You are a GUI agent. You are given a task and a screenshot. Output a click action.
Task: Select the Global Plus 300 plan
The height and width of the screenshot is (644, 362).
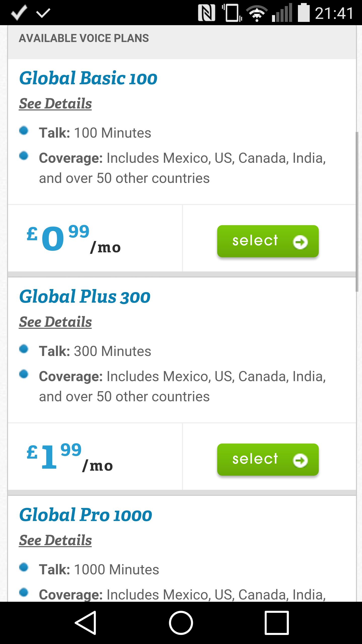click(268, 460)
